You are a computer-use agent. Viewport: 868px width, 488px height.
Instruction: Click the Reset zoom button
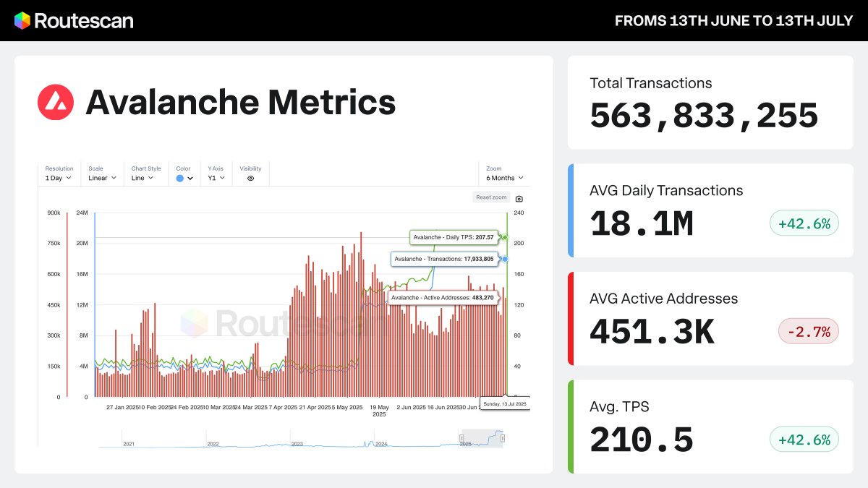(491, 197)
